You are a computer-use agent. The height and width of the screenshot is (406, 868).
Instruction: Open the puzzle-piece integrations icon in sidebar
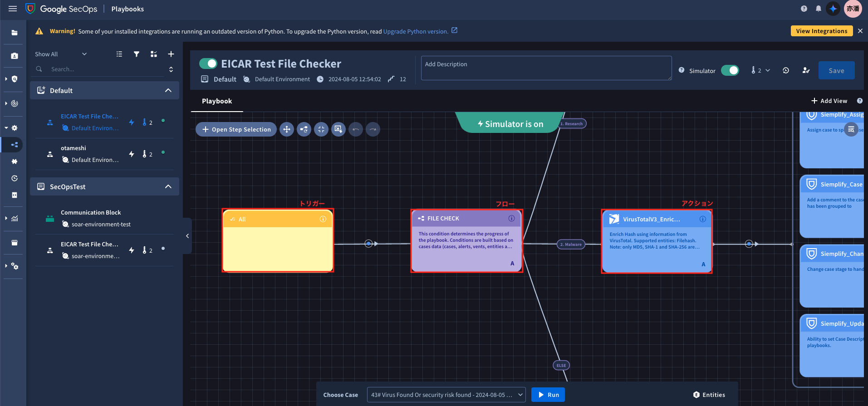[15, 161]
